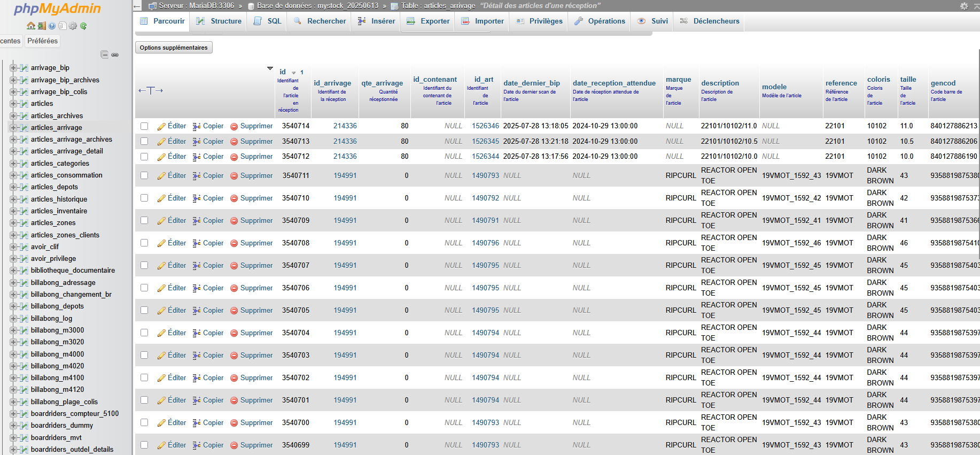Click red delete icon for row 3540711
The height and width of the screenshot is (455, 980).
click(234, 176)
